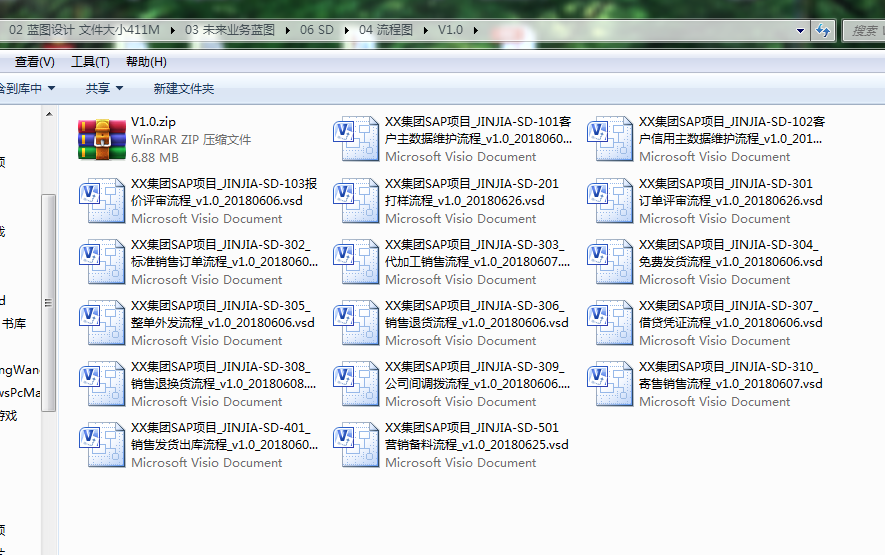Open the 查看(V) menu
This screenshot has height=555, width=885.
tap(34, 62)
